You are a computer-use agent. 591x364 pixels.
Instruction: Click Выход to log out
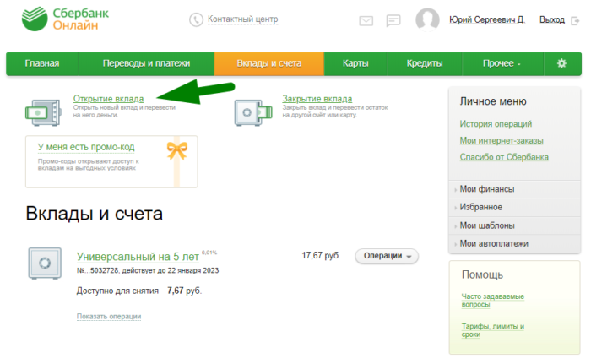tap(552, 19)
